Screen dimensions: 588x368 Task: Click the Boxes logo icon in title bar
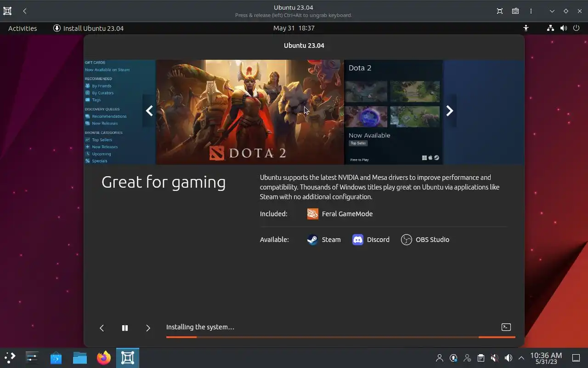pyautogui.click(x=7, y=11)
